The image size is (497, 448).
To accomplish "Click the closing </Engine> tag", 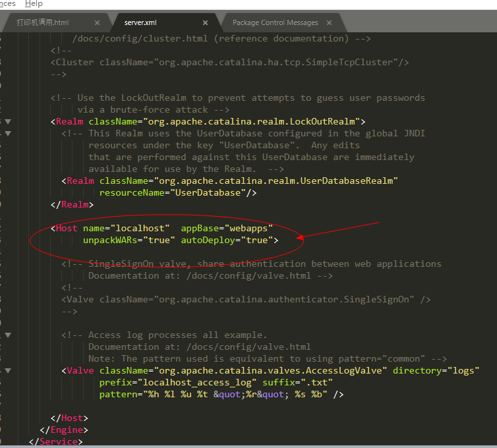I will pos(64,430).
